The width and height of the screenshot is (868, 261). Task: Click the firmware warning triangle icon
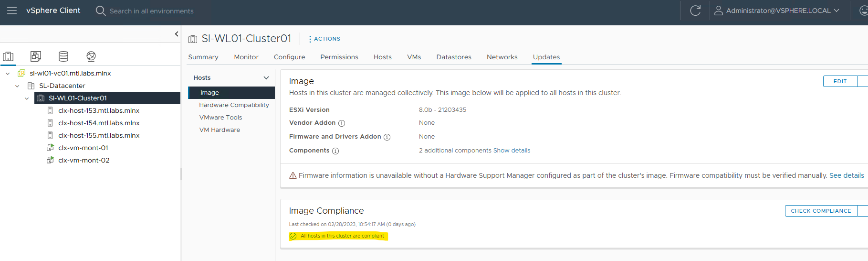293,175
